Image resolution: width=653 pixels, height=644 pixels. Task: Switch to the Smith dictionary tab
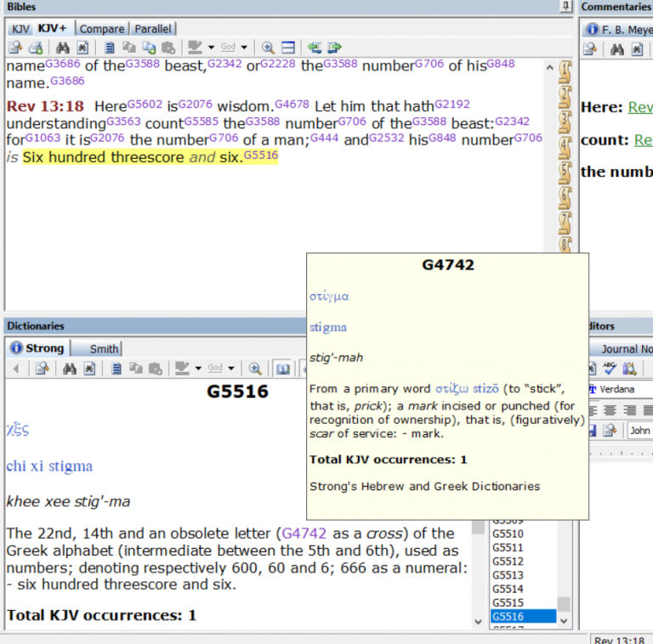pos(104,348)
